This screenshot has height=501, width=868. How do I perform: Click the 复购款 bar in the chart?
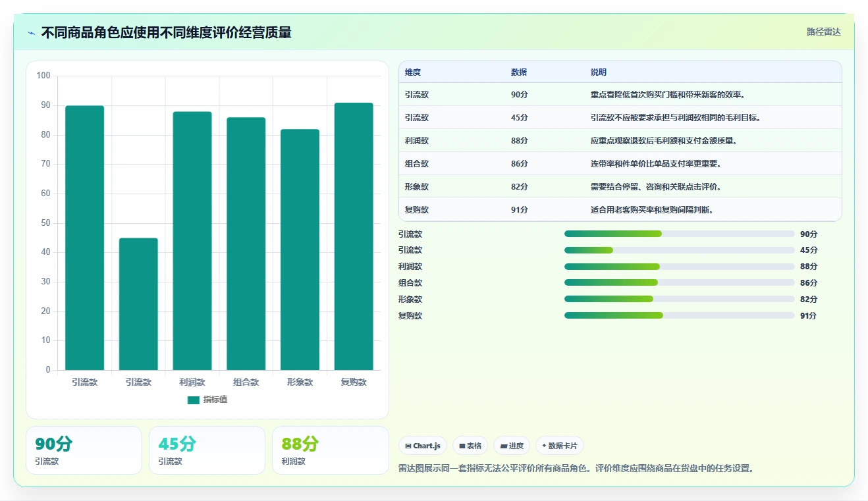(354, 236)
